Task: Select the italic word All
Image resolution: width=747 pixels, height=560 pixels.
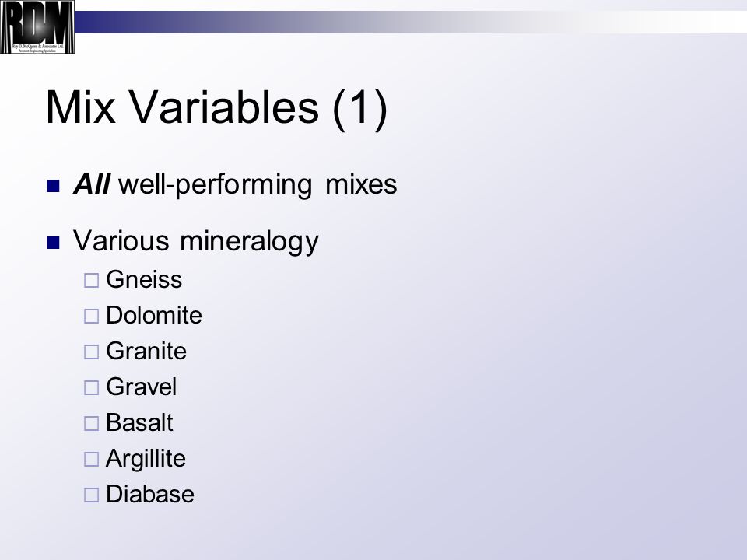Action: click(92, 184)
